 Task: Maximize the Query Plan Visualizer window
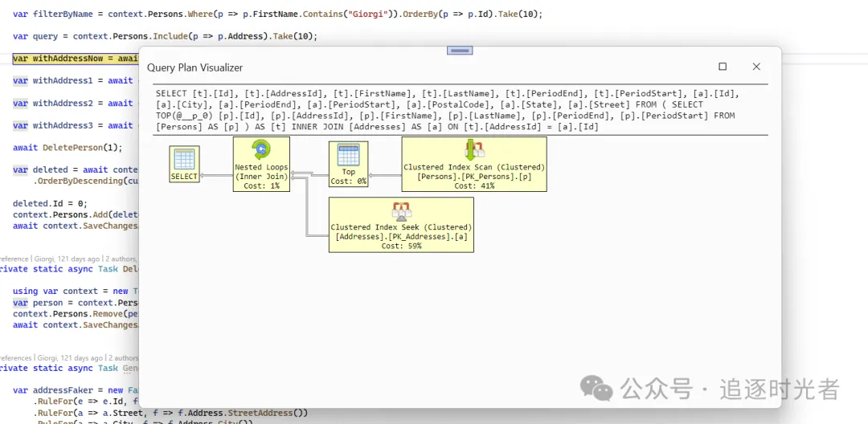[x=723, y=67]
